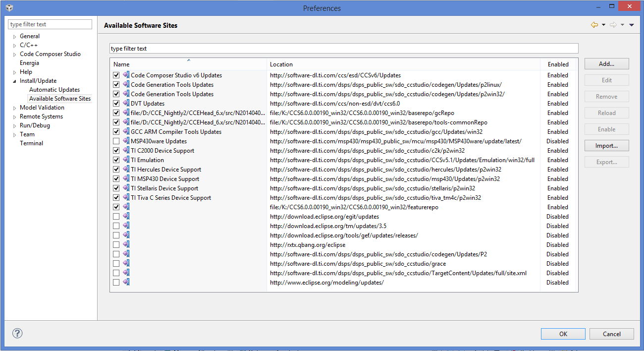Click site icon in the TargetContent site.xml row
Image resolution: width=644 pixels, height=351 pixels.
(126, 273)
